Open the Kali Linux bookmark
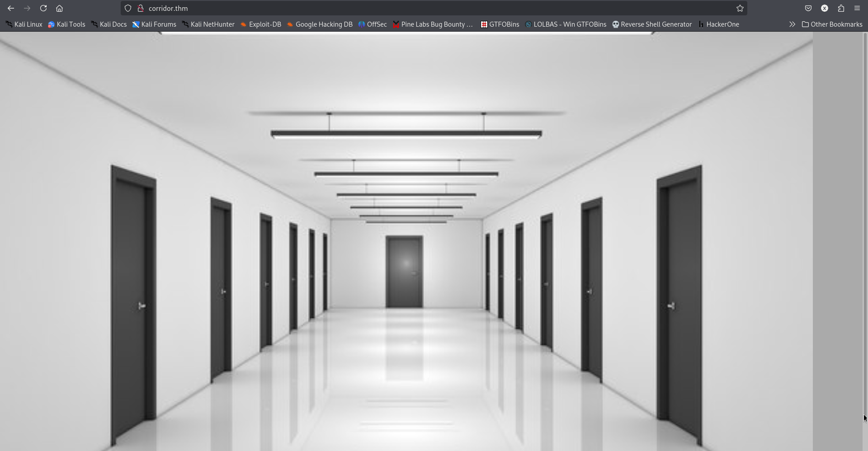The width and height of the screenshot is (868, 451). coord(24,24)
